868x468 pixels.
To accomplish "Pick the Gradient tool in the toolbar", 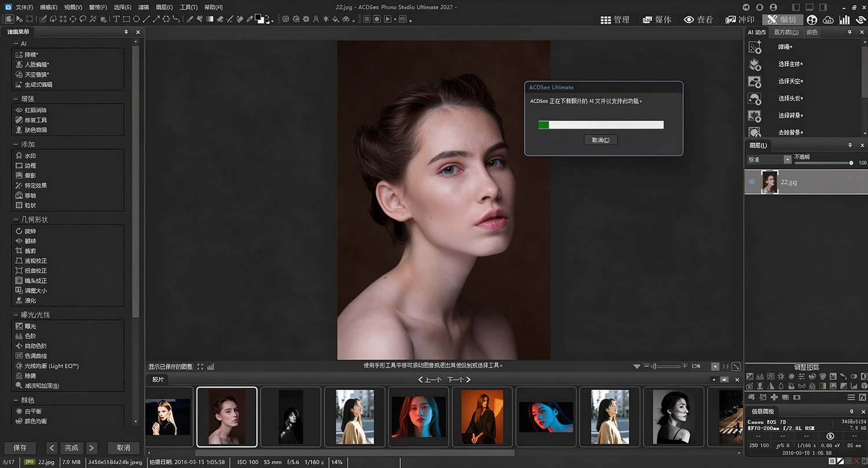I will [210, 19].
